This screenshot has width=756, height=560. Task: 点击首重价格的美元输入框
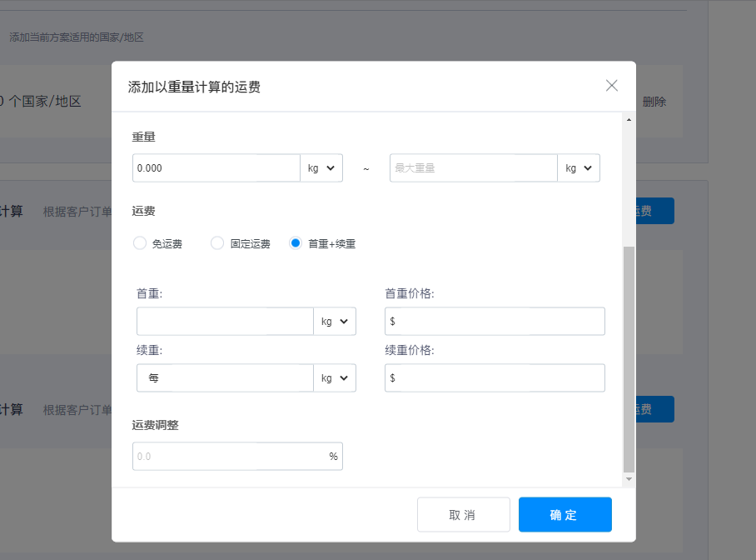[x=495, y=321]
